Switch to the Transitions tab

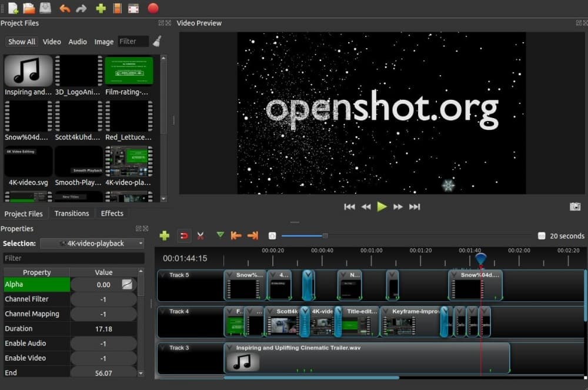click(x=72, y=213)
